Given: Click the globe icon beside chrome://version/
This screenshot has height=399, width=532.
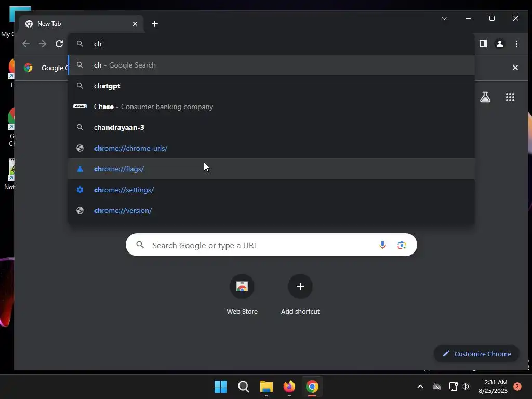Looking at the screenshot, I should point(80,210).
